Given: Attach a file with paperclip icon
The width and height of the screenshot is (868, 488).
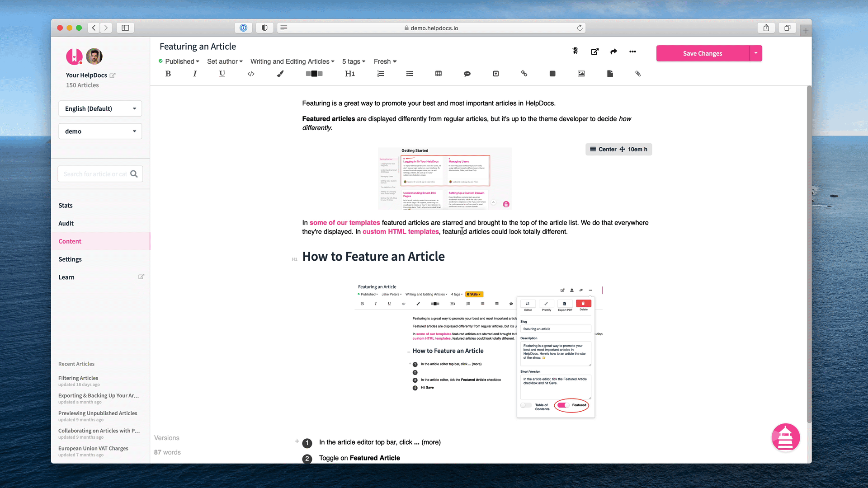Looking at the screenshot, I should click(x=638, y=74).
